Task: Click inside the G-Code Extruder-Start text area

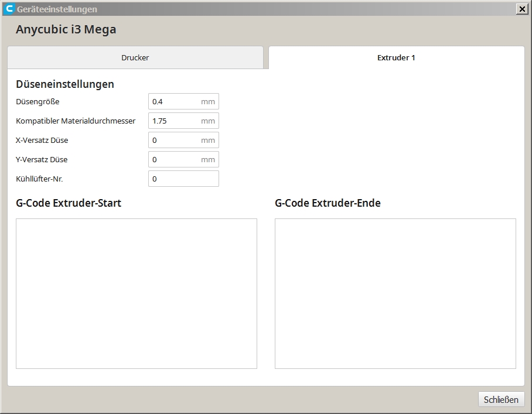Action: (136, 293)
